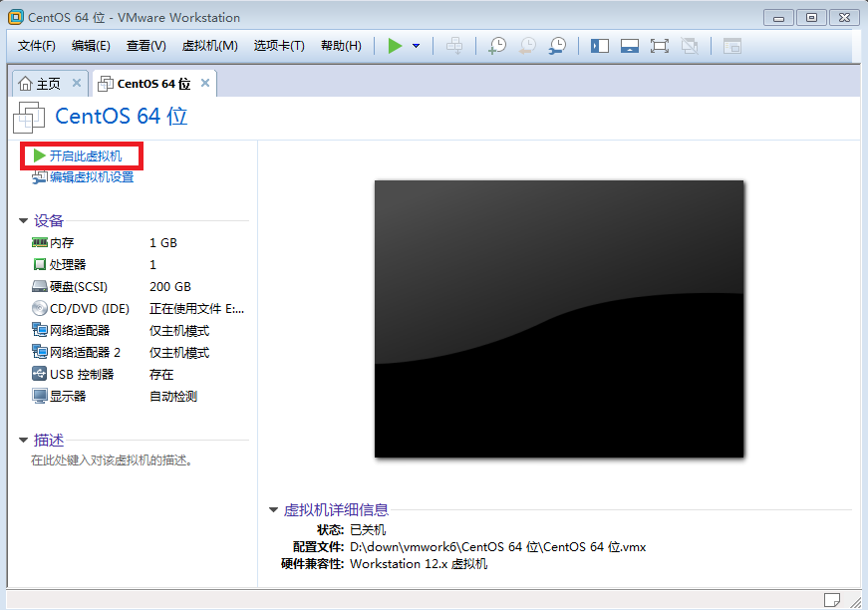Click the configuration file path D:\down\vmwork6

pyautogui.click(x=497, y=547)
